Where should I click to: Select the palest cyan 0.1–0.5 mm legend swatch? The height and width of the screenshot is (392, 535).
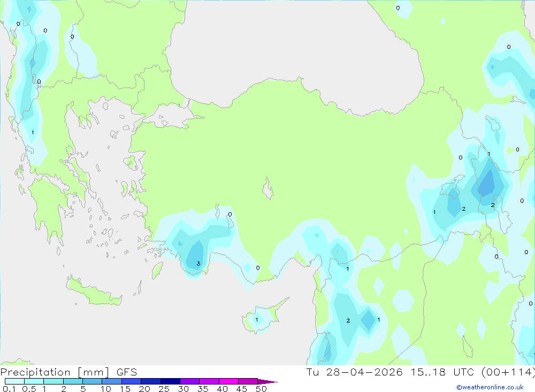14,381
